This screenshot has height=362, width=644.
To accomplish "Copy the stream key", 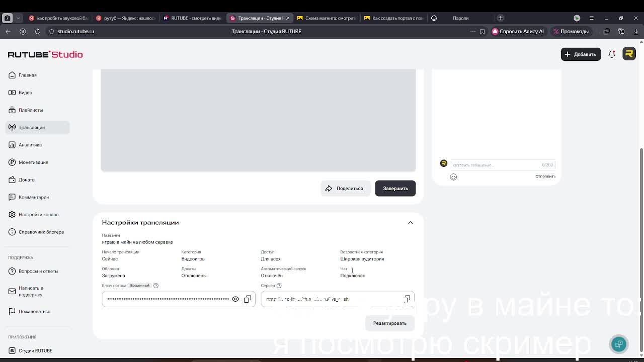I will coord(248,299).
